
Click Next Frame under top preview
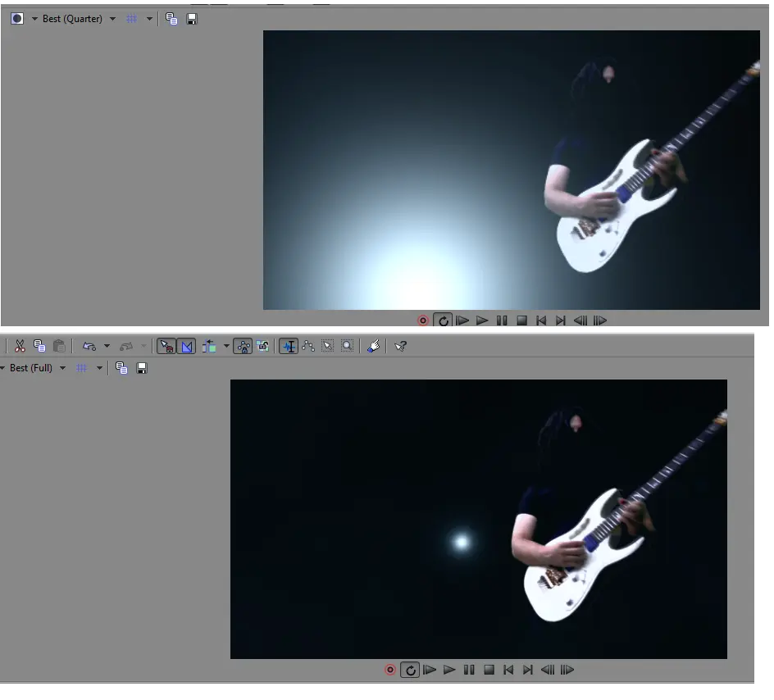(599, 320)
